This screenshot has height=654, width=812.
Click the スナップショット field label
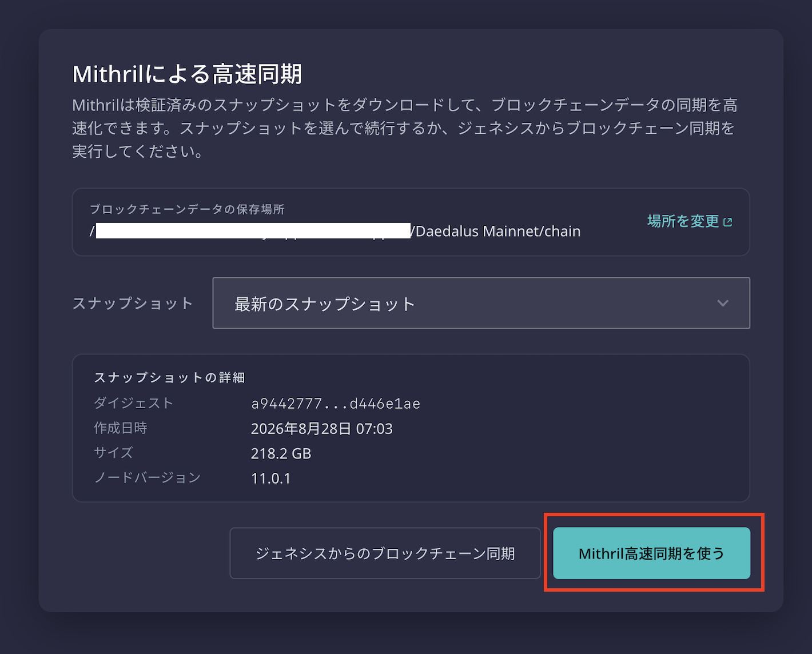(x=133, y=303)
